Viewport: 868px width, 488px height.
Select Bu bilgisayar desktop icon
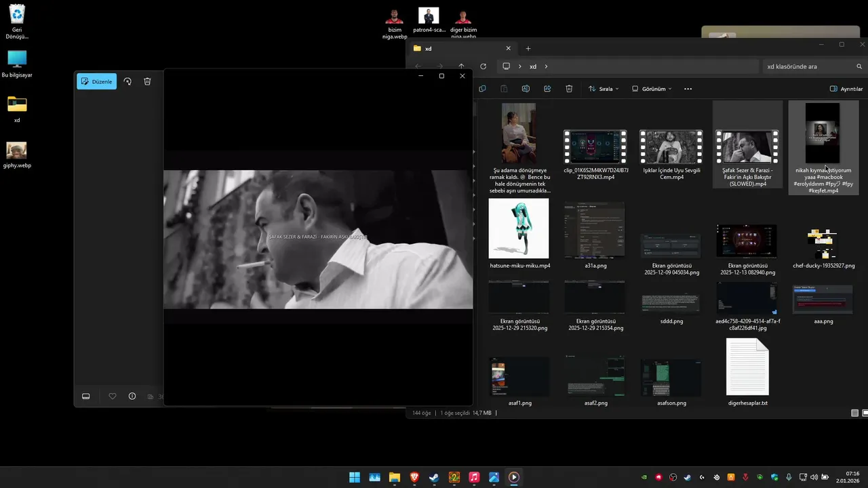17,64
